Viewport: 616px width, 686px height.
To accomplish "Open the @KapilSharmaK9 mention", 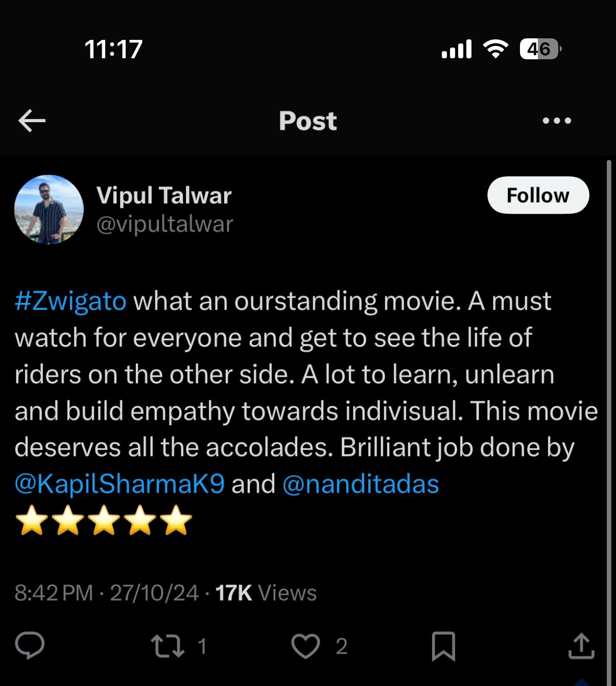I will coord(120,484).
